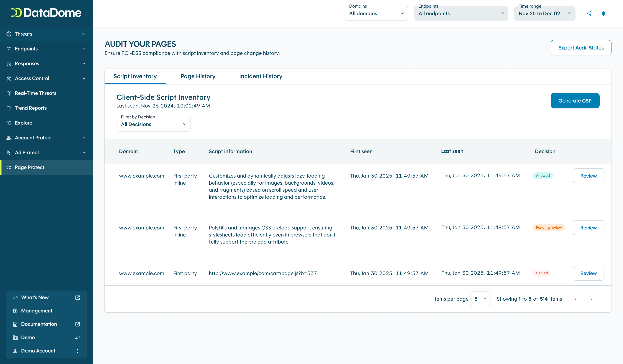Click the Generate CSP button
The height and width of the screenshot is (364, 623).
click(575, 101)
